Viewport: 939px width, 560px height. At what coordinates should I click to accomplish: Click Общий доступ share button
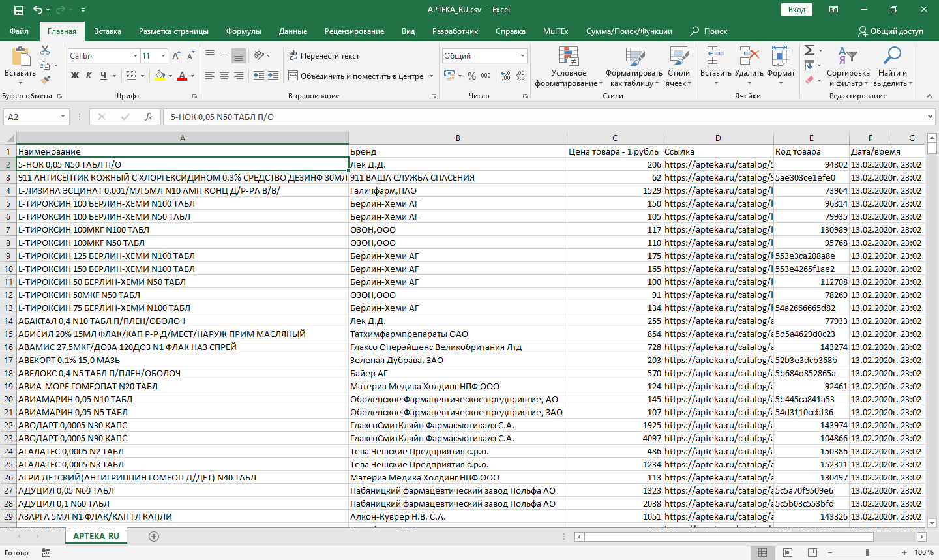click(x=891, y=31)
